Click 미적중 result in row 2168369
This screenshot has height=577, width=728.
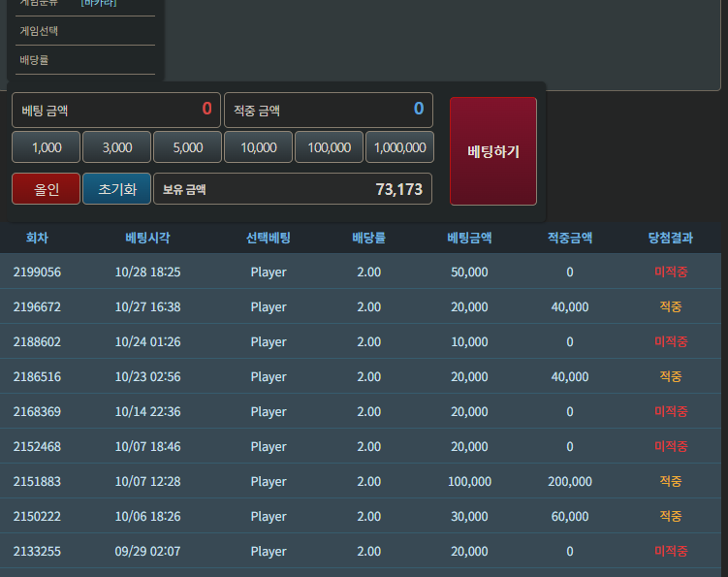(x=671, y=411)
